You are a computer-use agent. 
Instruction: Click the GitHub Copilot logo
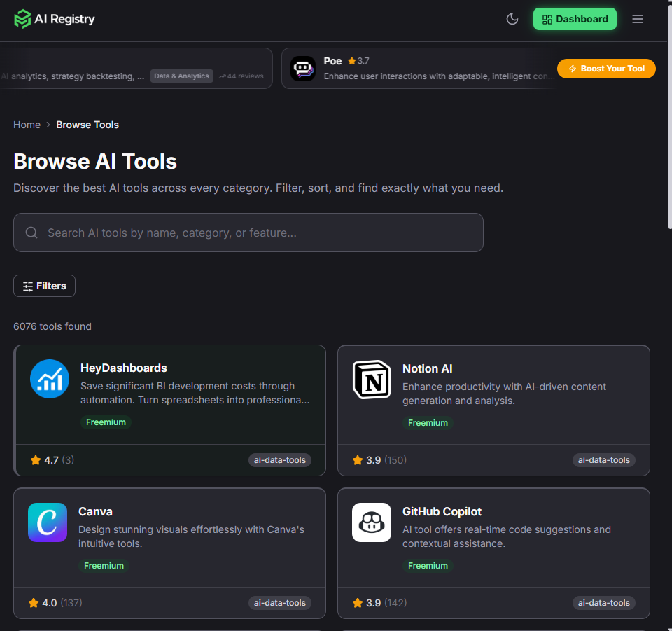click(372, 522)
